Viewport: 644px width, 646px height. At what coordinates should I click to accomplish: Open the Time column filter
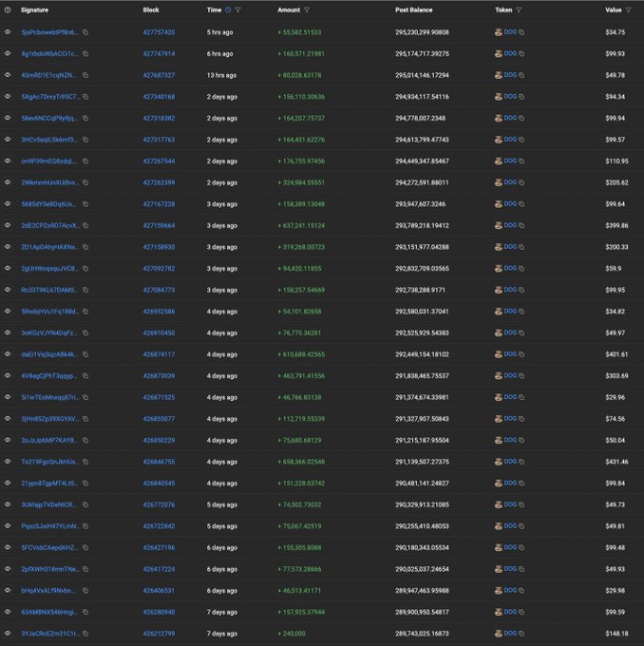coord(237,9)
